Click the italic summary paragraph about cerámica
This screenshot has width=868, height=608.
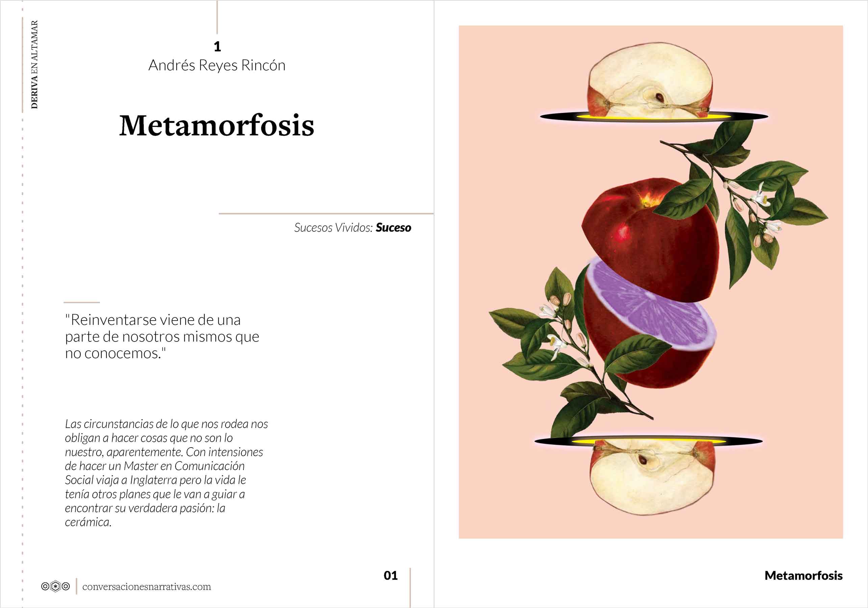pyautogui.click(x=166, y=473)
